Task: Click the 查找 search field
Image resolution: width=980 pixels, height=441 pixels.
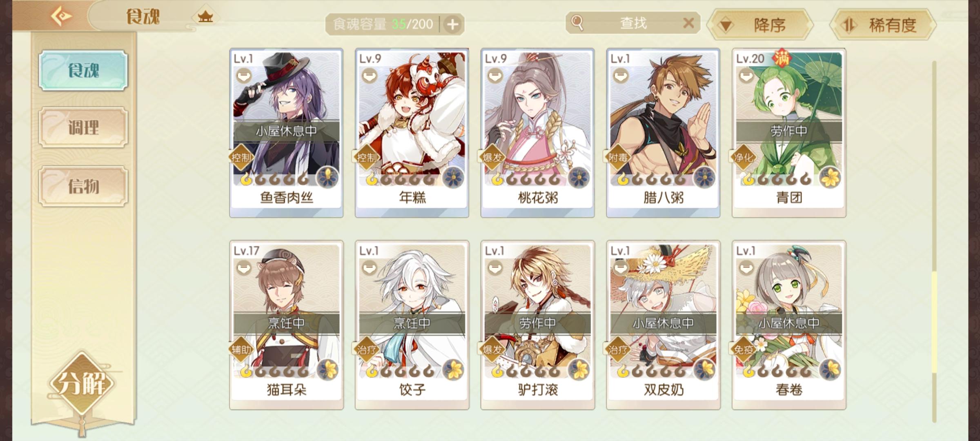Action: (633, 23)
